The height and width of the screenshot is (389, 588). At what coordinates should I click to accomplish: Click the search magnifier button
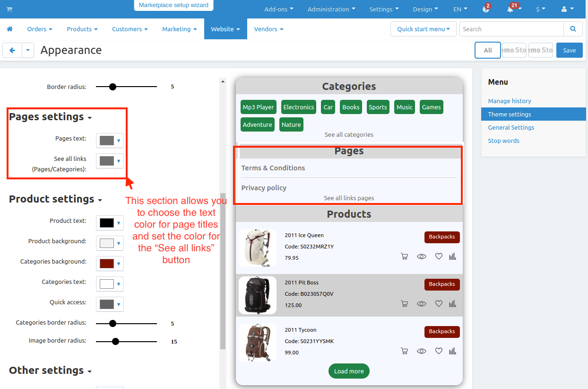(573, 29)
